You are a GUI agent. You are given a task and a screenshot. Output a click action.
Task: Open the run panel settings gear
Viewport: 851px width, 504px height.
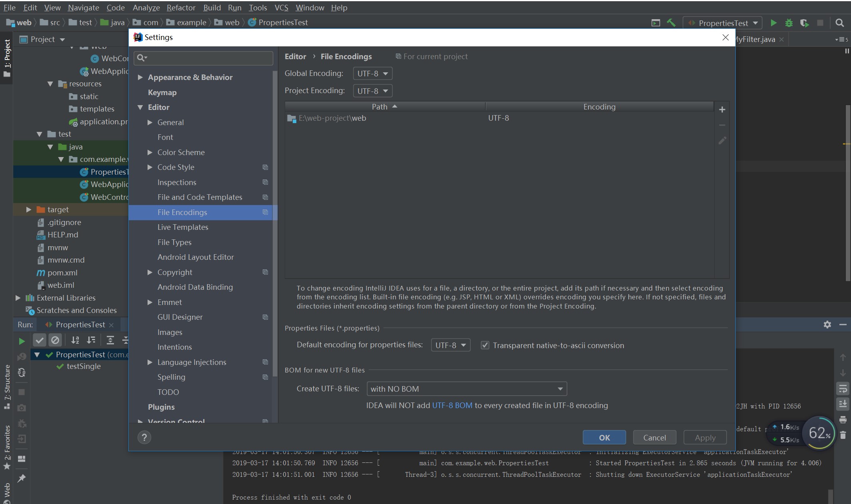pyautogui.click(x=827, y=325)
